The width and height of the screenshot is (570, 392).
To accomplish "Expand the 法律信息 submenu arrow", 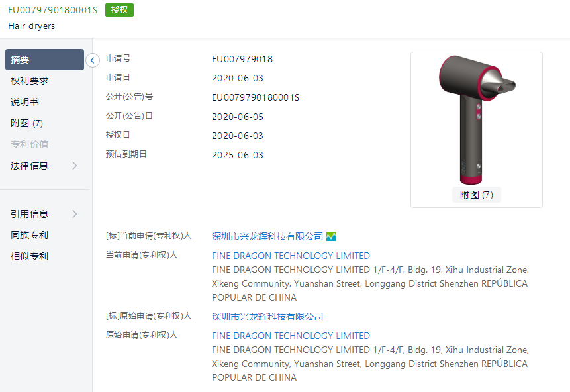I will click(75, 166).
